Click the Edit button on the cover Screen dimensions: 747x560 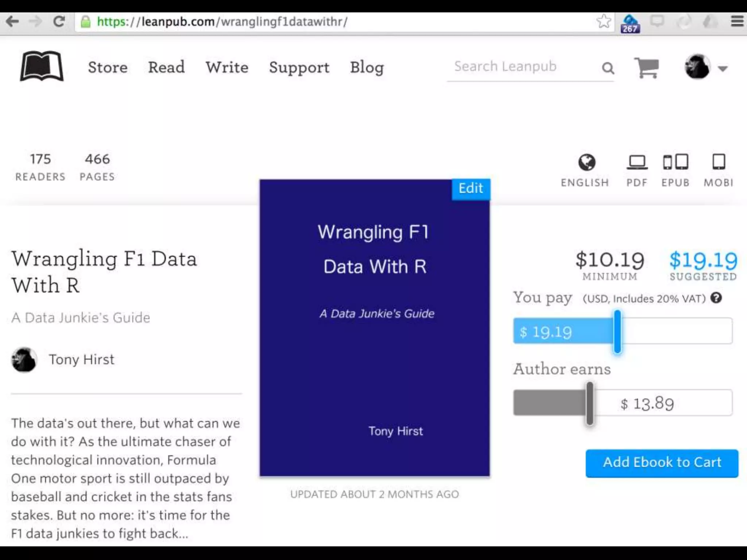point(471,188)
